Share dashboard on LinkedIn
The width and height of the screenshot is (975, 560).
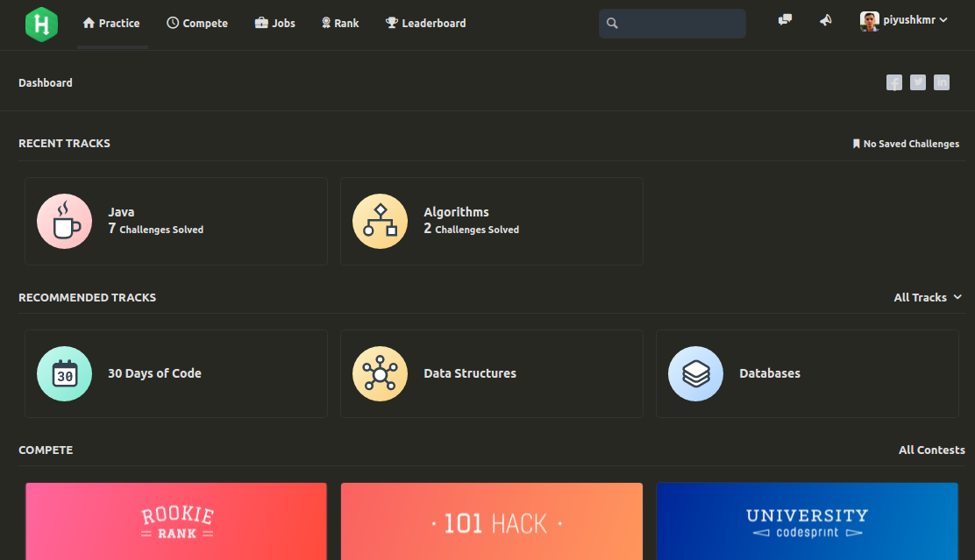(941, 82)
